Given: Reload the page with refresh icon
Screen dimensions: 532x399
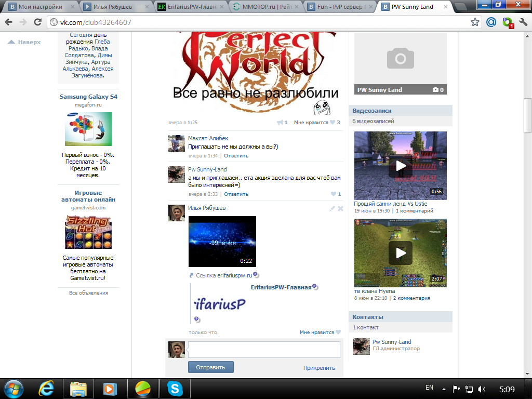Looking at the screenshot, I should pyautogui.click(x=37, y=22).
